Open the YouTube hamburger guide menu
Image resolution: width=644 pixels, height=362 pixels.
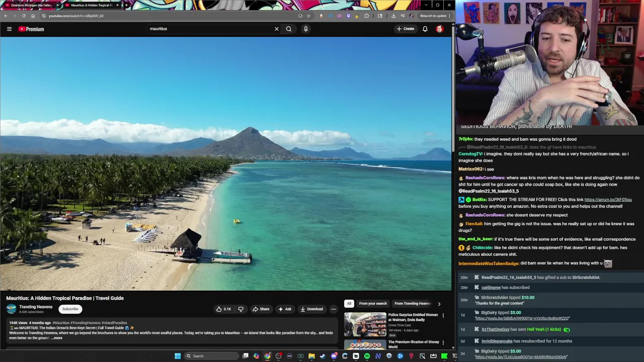coord(9,29)
